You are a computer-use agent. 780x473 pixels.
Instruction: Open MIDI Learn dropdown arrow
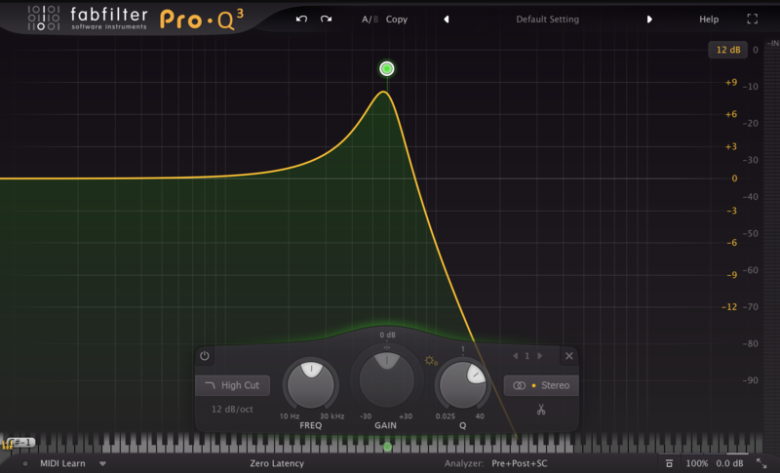tap(102, 464)
